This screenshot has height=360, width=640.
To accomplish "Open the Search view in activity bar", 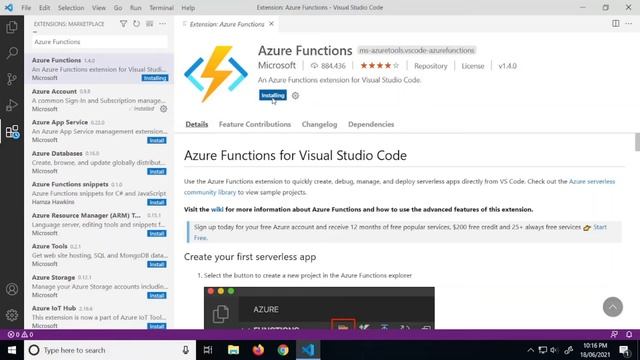I will 12,53.
